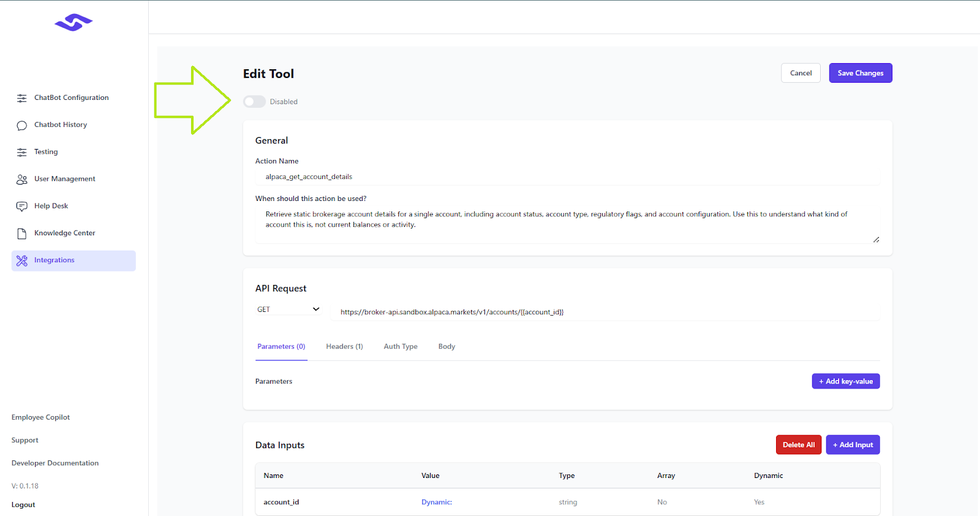Switch to the Headers (1) tab
The width and height of the screenshot is (980, 516).
pos(344,347)
